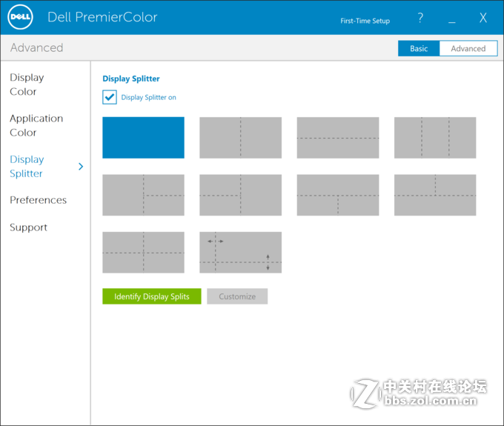Switch to Basic mode
Image resolution: width=504 pixels, height=426 pixels.
(x=419, y=48)
